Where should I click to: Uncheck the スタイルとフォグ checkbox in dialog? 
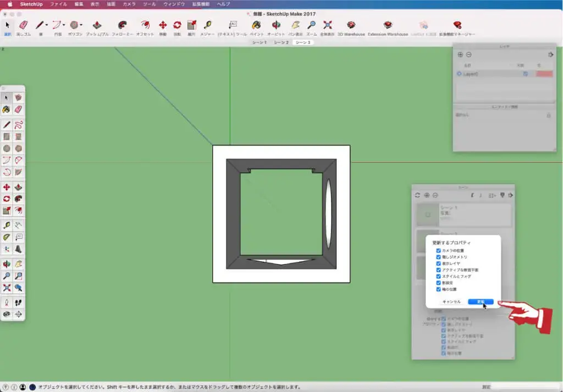click(x=438, y=277)
